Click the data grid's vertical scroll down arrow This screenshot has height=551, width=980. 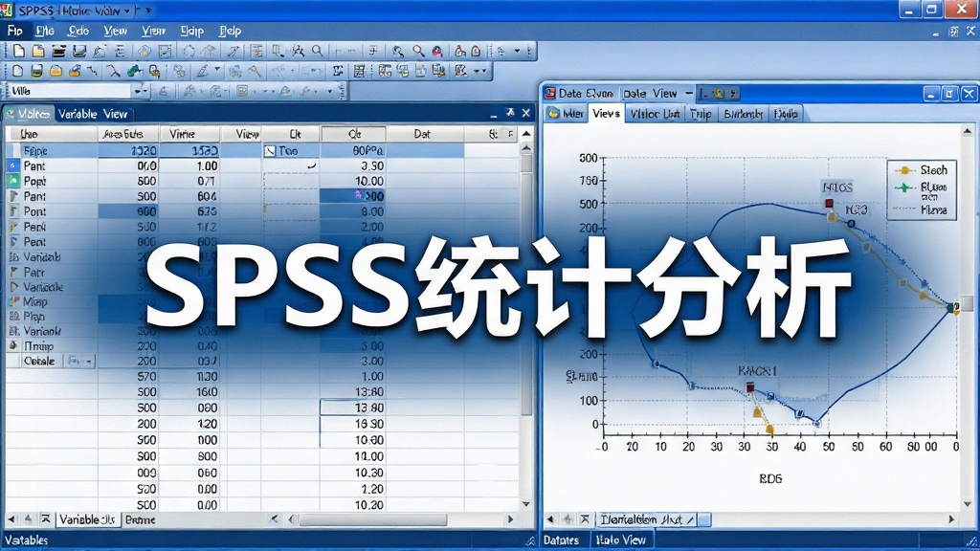(x=526, y=503)
